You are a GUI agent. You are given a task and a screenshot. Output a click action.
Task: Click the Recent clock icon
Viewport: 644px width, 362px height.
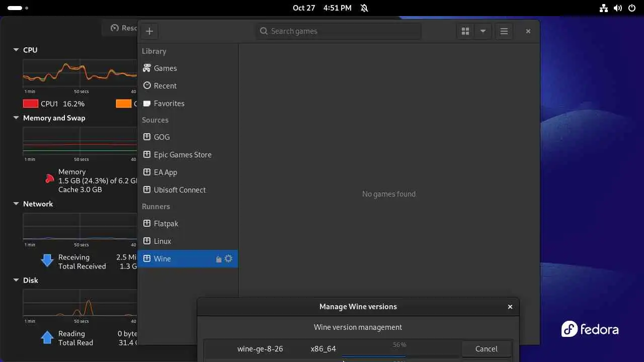[147, 85]
